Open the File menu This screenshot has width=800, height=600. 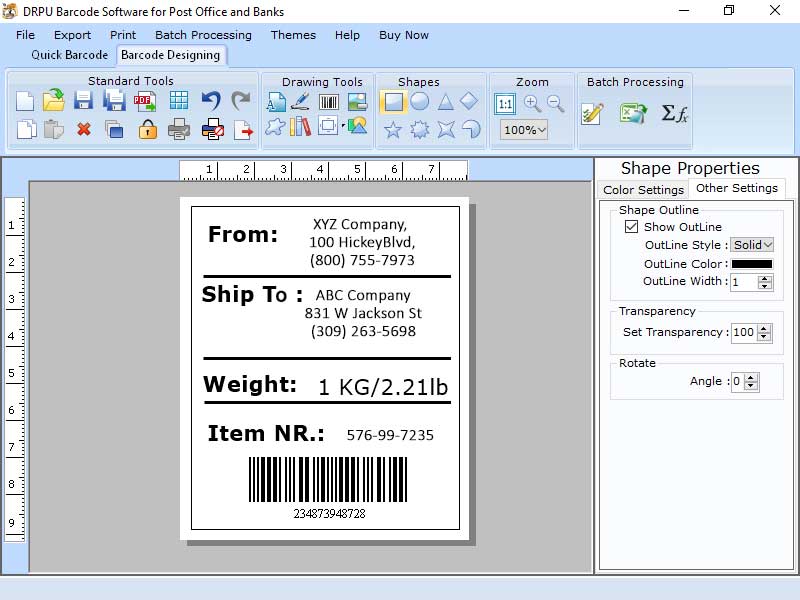pyautogui.click(x=26, y=35)
